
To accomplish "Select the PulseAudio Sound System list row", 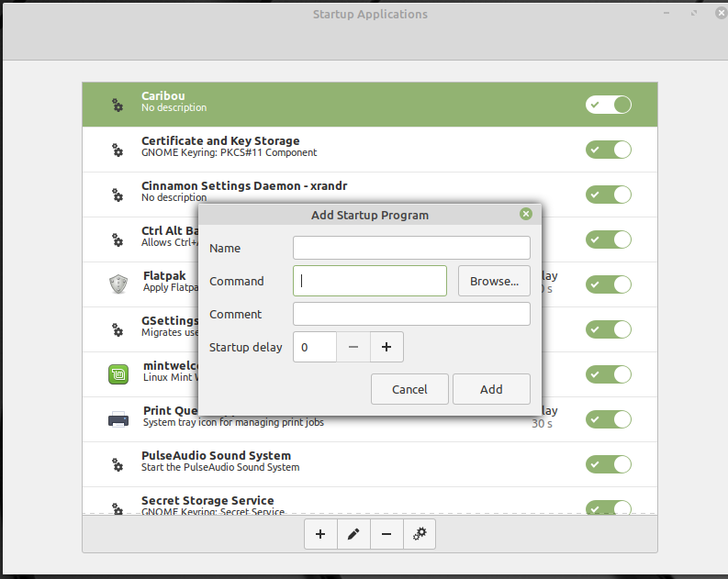I will point(370,464).
